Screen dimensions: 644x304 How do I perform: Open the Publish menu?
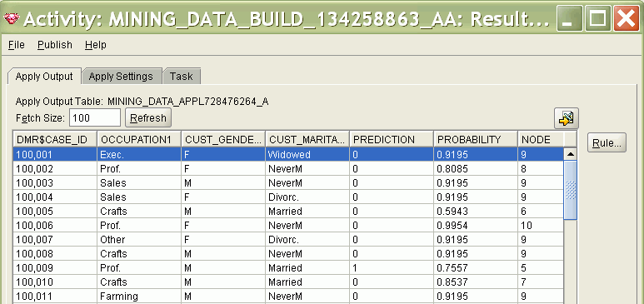tap(55, 45)
